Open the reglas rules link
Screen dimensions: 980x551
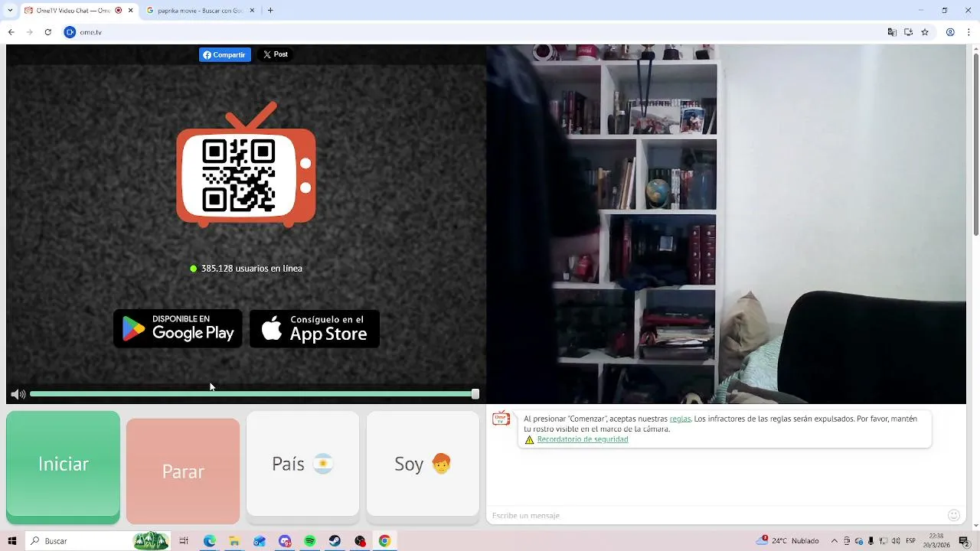[680, 419]
